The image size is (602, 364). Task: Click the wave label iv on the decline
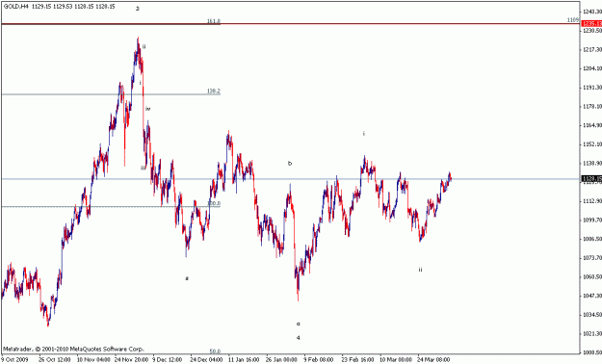tap(147, 109)
